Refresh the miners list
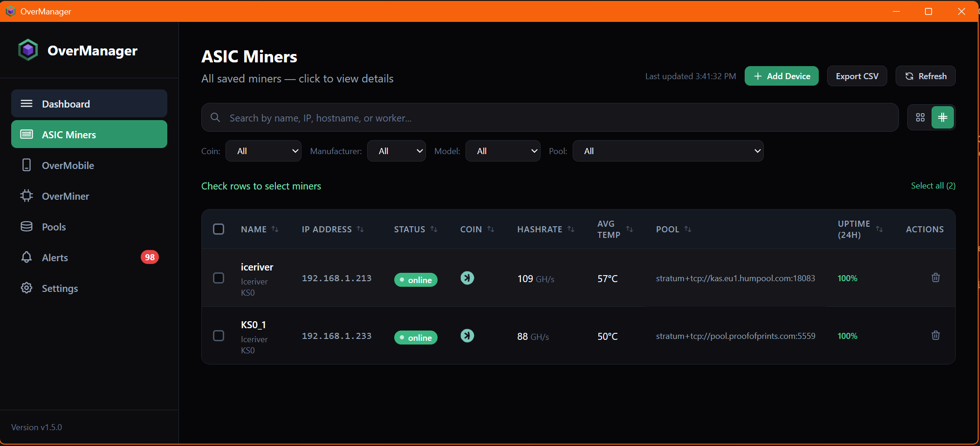Viewport: 980px width, 446px height. point(925,76)
